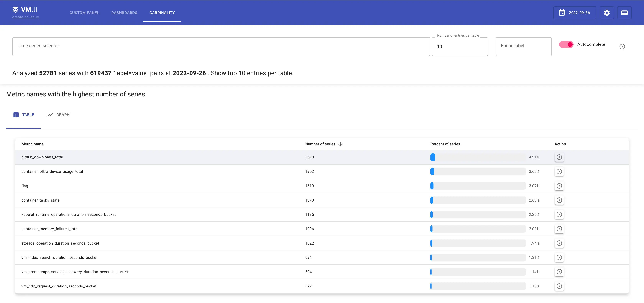
Task: Click the 2.25% percentage value
Action: [x=534, y=214]
